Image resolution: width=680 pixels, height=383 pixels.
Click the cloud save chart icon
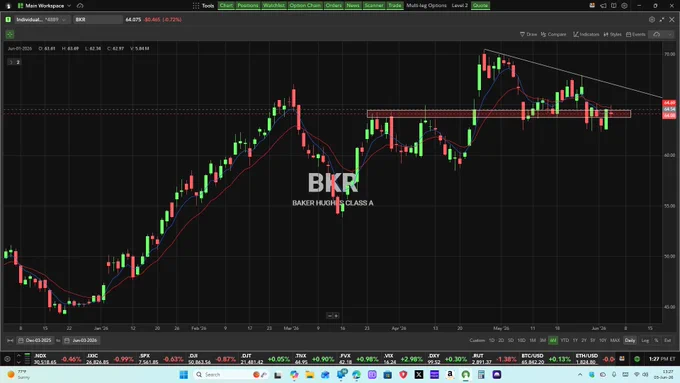click(x=657, y=34)
